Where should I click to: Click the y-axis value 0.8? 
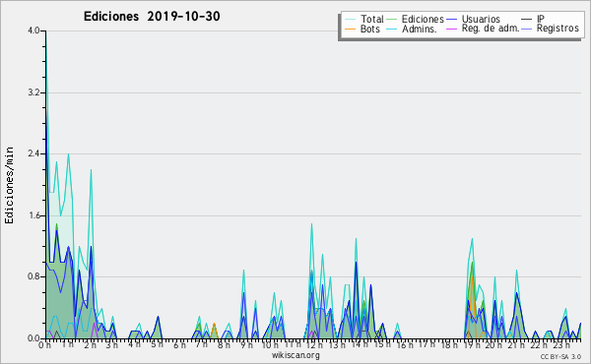pos(33,277)
